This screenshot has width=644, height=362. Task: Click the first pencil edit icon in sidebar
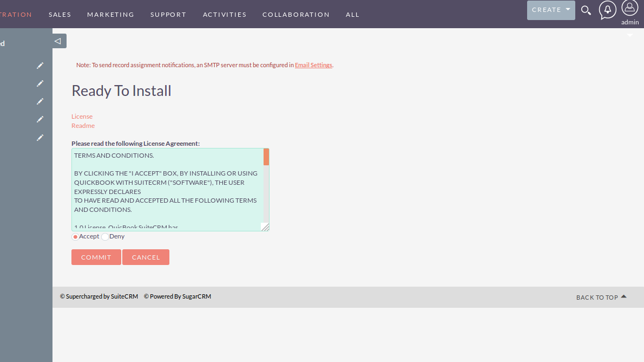(40, 66)
